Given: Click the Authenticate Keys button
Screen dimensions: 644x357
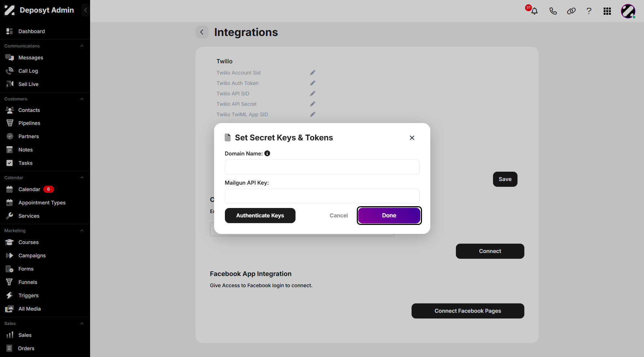Looking at the screenshot, I should pyautogui.click(x=260, y=216).
